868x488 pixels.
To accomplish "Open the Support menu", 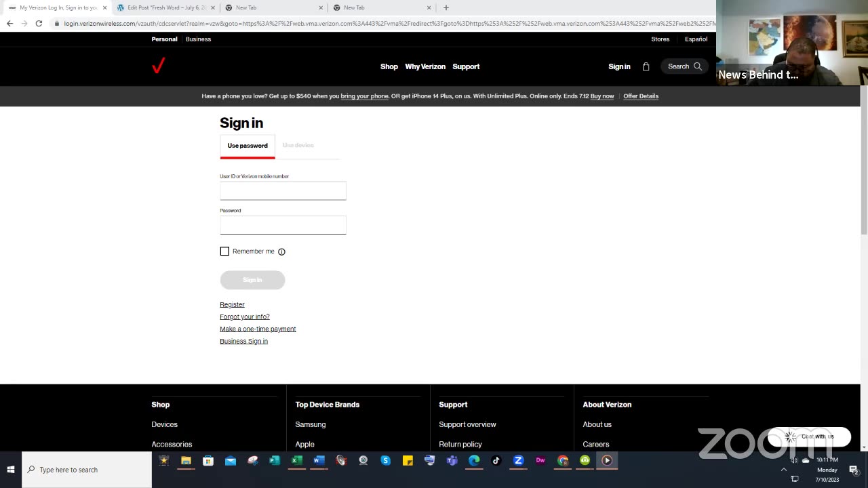I will point(466,66).
